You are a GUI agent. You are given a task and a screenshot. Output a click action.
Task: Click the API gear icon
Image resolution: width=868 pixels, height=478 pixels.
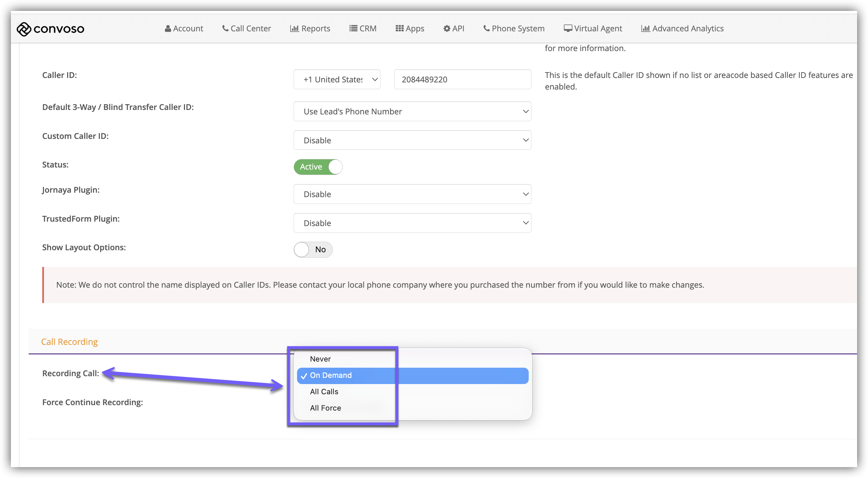[447, 29]
